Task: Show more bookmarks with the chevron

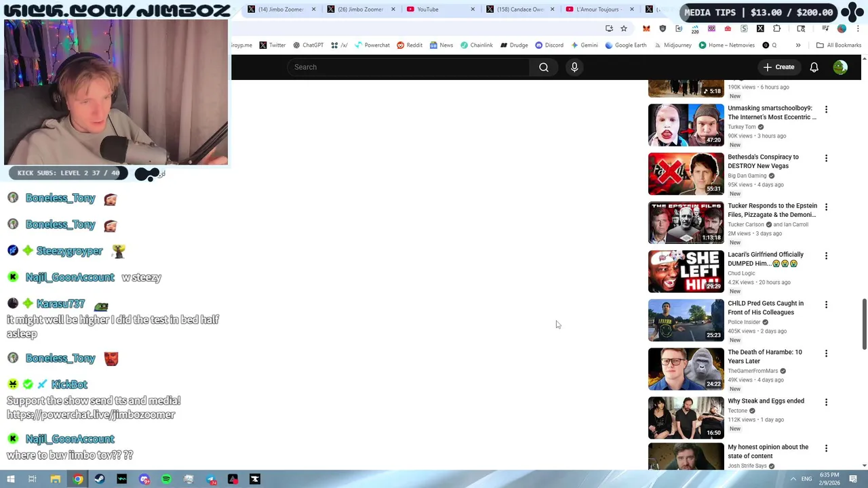Action: [798, 45]
